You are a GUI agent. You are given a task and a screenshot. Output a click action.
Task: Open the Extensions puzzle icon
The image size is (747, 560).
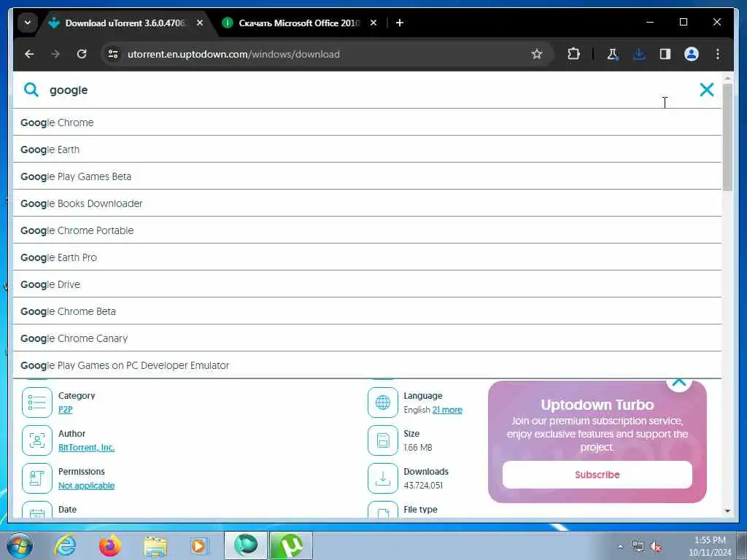[573, 54]
